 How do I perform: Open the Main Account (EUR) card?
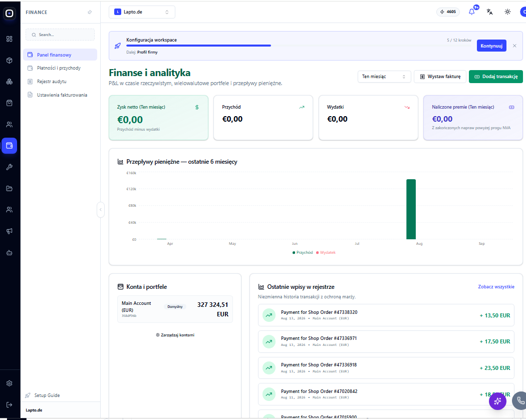pyautogui.click(x=175, y=309)
